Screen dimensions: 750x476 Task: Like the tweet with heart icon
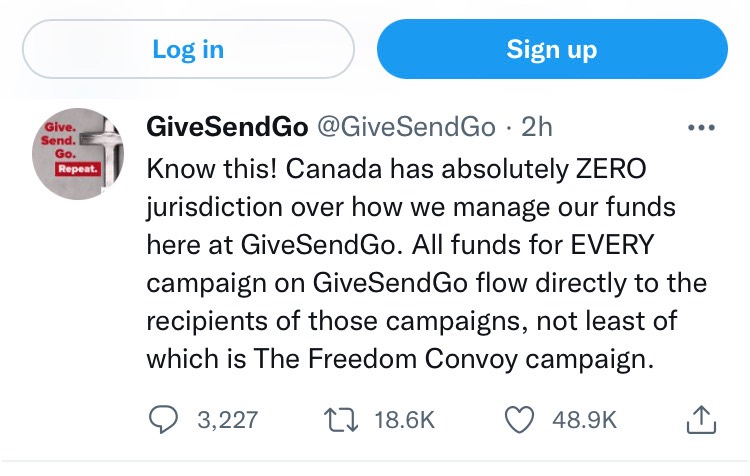(x=519, y=420)
